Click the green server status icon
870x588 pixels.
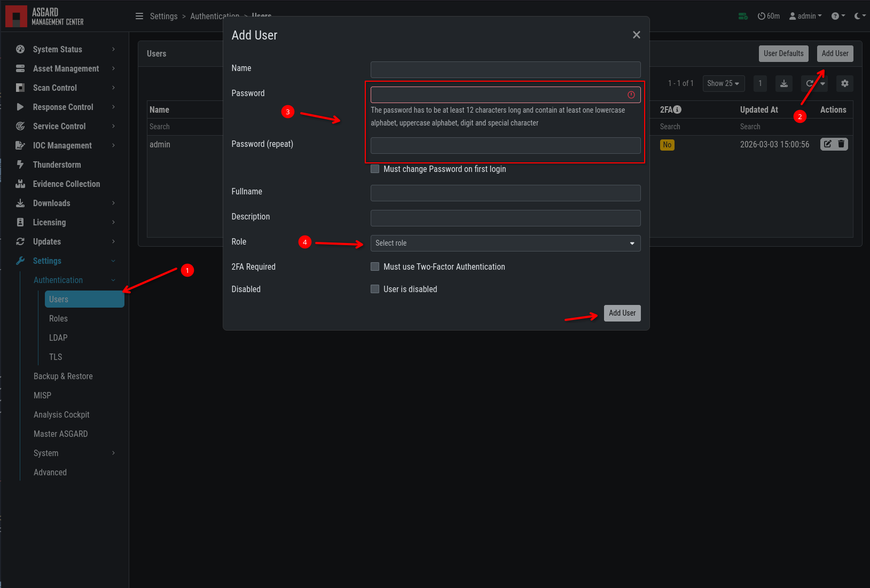click(x=743, y=16)
